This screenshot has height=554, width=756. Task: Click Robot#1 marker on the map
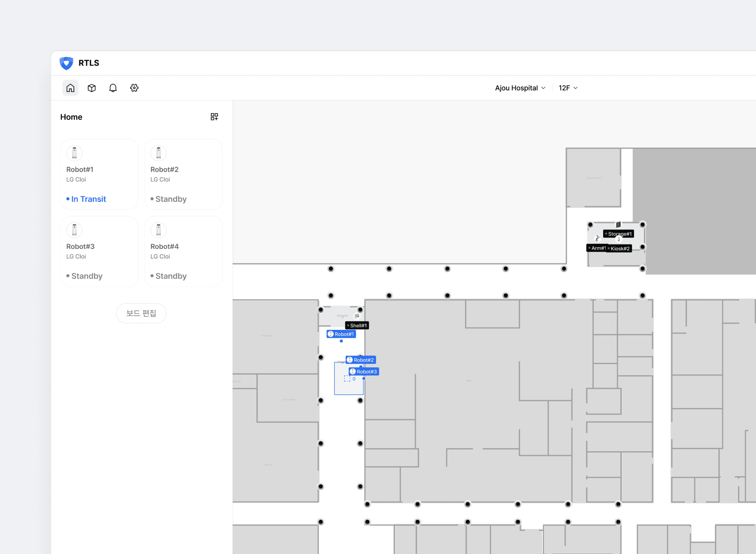pos(341,334)
